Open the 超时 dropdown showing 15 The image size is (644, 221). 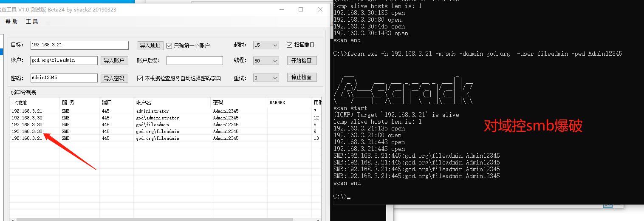pyautogui.click(x=266, y=45)
